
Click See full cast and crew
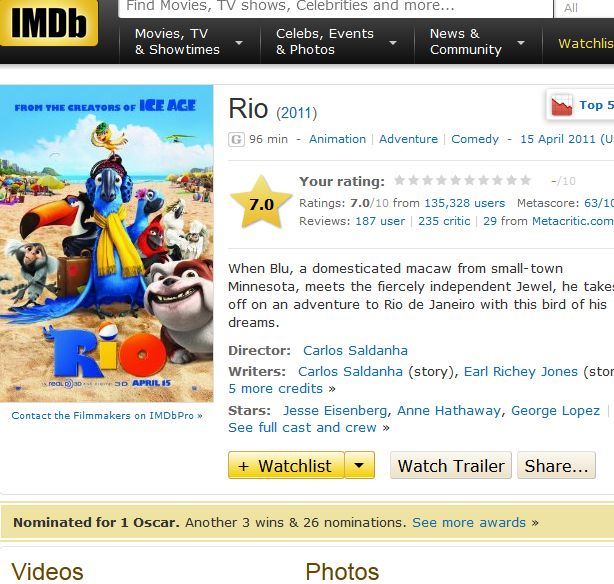pos(302,427)
